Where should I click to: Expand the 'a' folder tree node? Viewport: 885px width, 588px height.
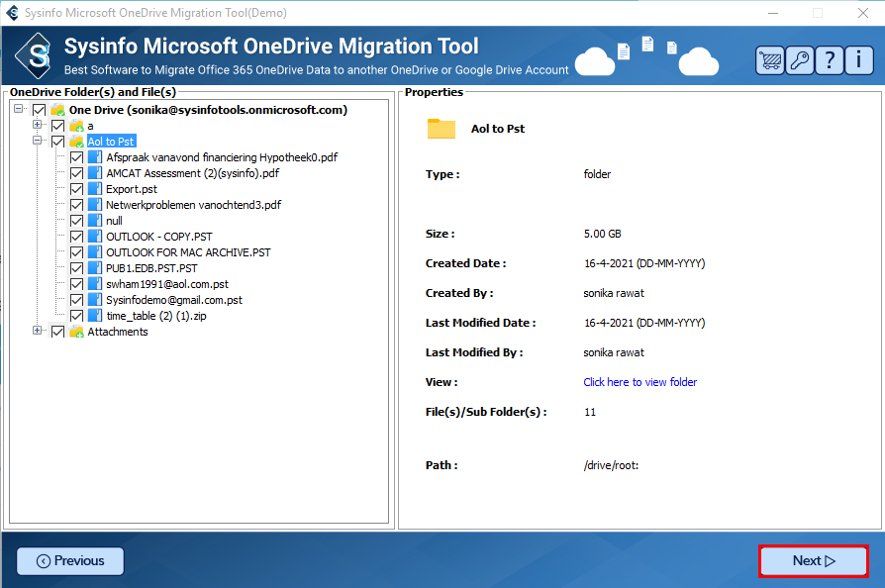[38, 126]
